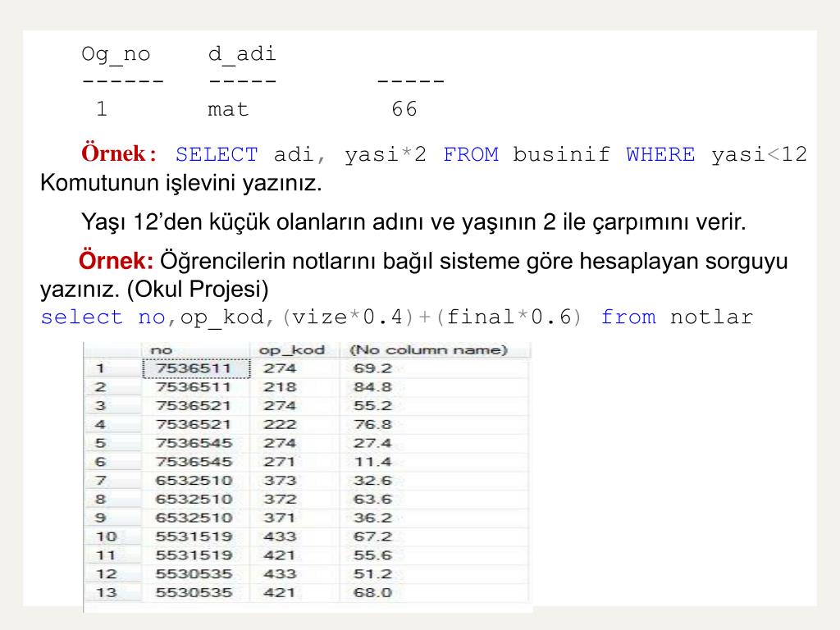Select the value 55.2 in row 3
Screen dimensions: 840x630
click(x=373, y=406)
